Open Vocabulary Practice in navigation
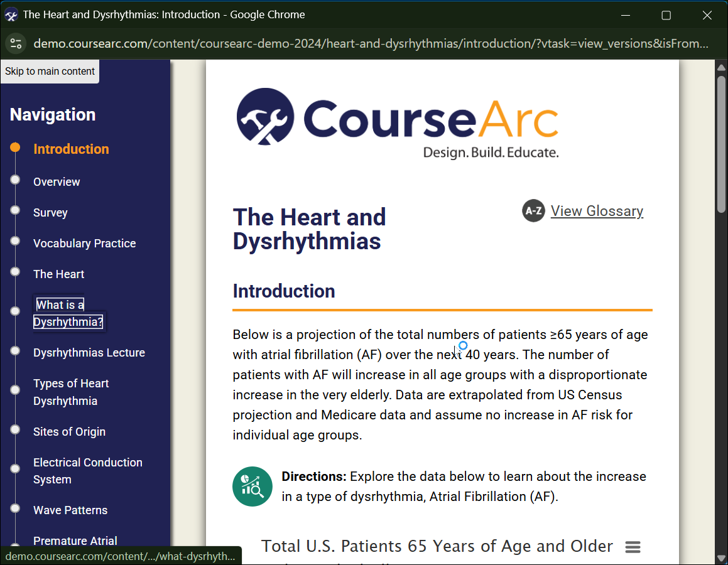Screen dimensions: 728x565 click(85, 243)
